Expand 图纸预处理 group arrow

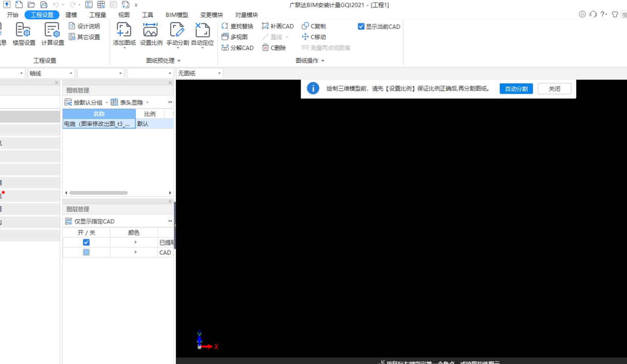click(x=179, y=61)
